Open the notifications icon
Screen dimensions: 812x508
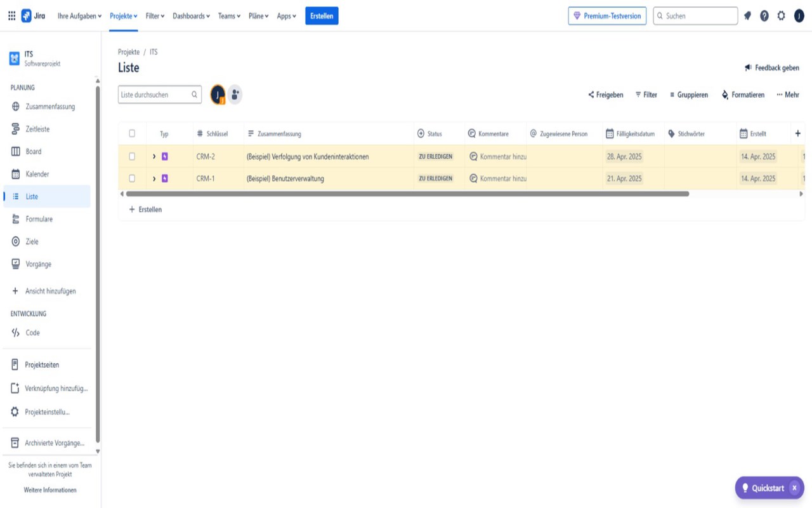pos(747,16)
